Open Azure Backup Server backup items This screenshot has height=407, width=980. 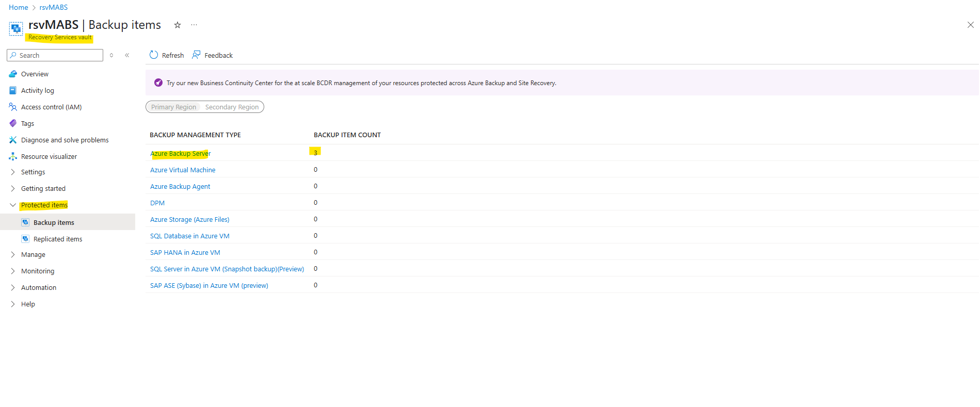pos(181,153)
